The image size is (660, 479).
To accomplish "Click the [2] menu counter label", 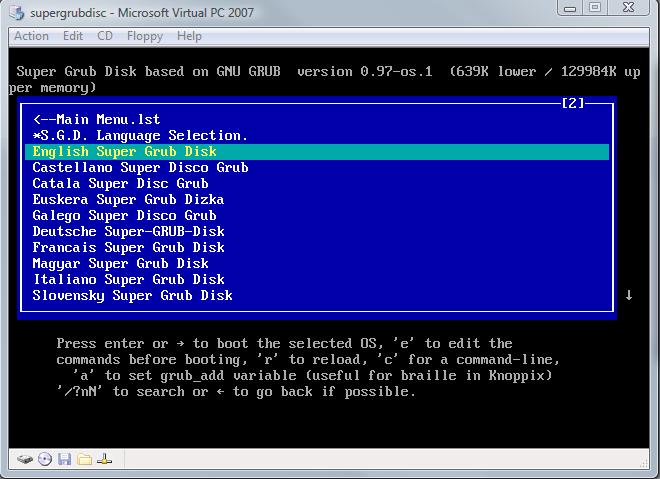I will [x=573, y=103].
